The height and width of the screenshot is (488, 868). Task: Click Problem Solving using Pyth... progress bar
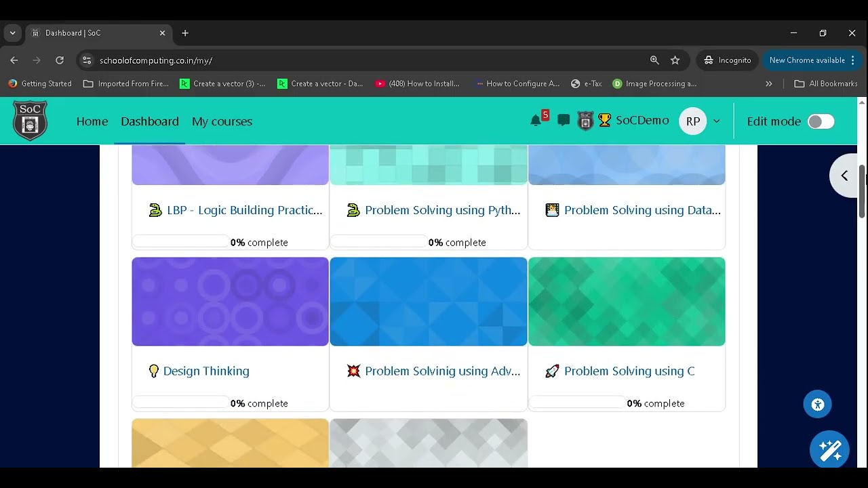(378, 241)
